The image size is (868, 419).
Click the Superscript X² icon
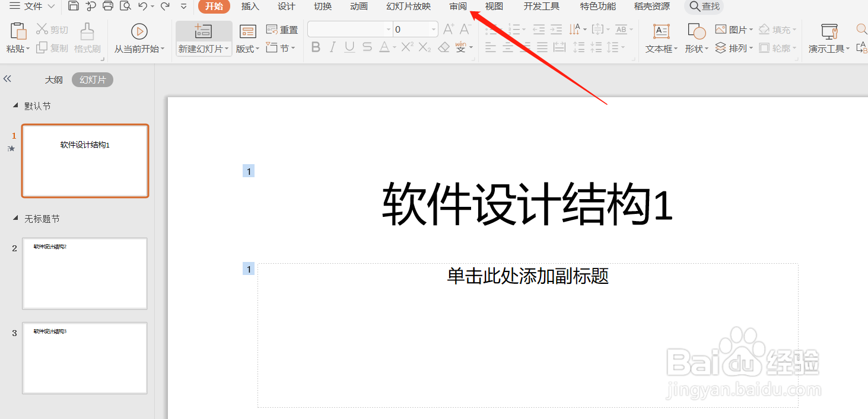407,47
